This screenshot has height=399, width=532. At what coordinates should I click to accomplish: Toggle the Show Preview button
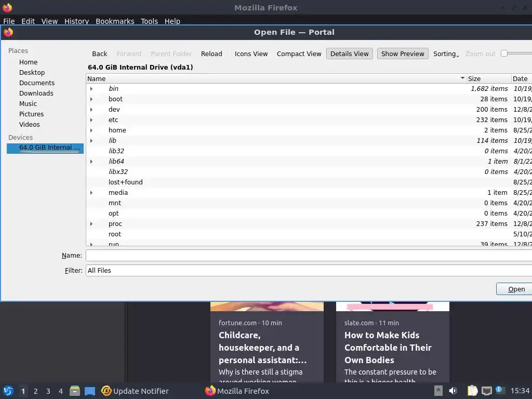click(x=403, y=54)
